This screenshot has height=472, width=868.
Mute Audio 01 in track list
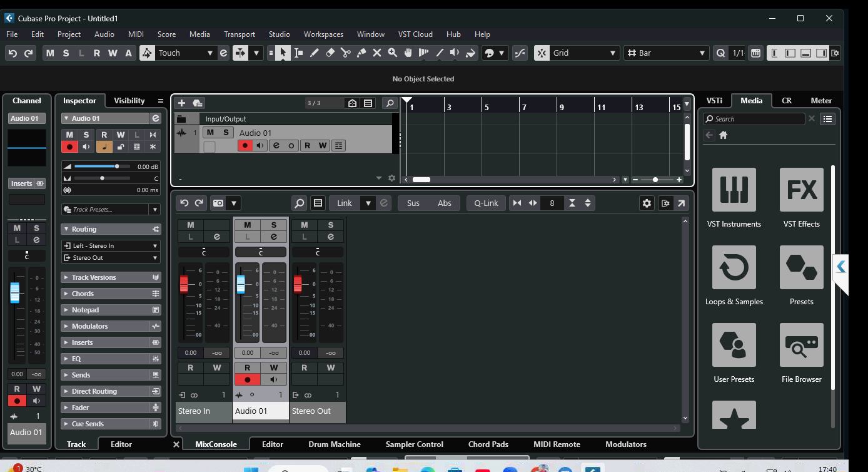(x=210, y=132)
